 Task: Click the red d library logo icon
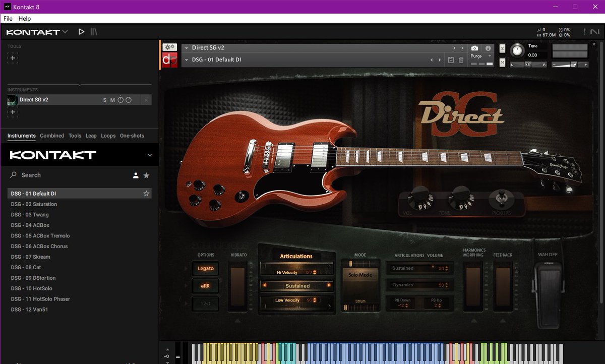170,60
